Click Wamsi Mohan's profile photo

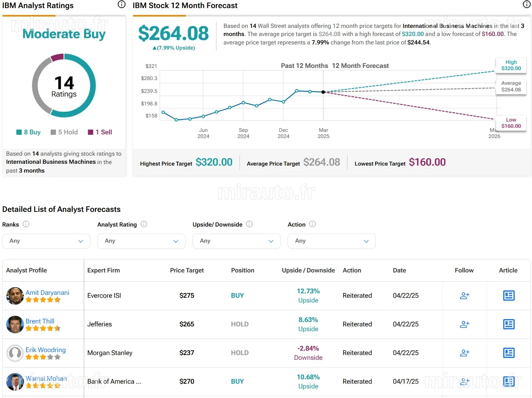coord(15,382)
